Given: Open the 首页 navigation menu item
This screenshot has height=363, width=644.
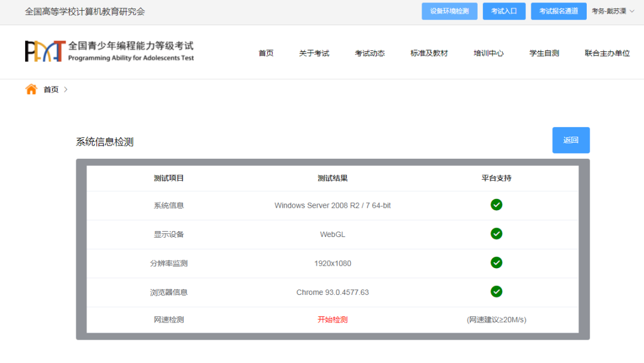Looking at the screenshot, I should tap(266, 53).
